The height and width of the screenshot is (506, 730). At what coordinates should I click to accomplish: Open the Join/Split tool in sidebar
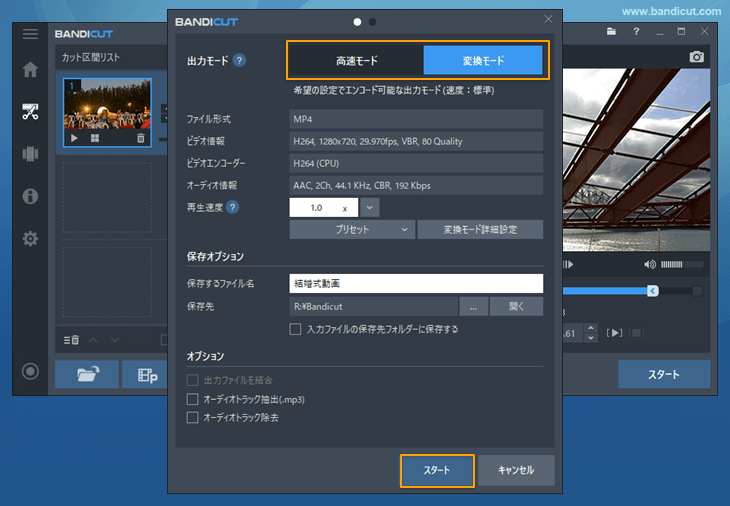pyautogui.click(x=30, y=154)
